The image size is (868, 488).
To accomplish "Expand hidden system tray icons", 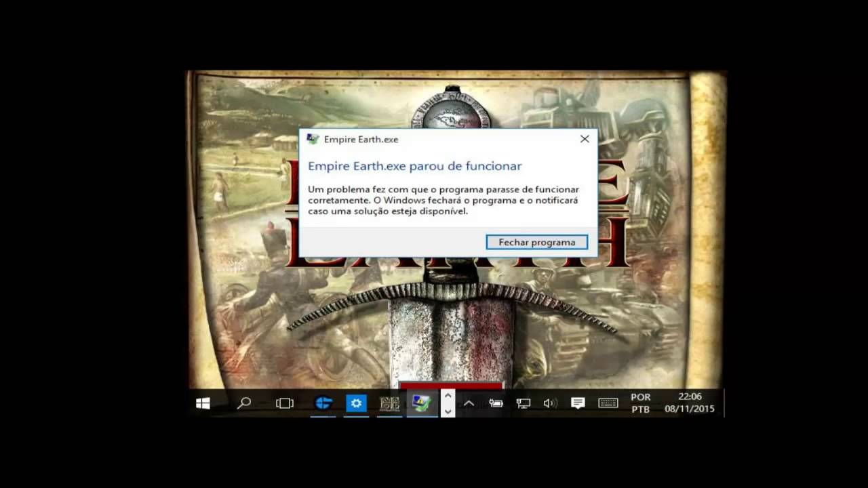I will pos(469,403).
